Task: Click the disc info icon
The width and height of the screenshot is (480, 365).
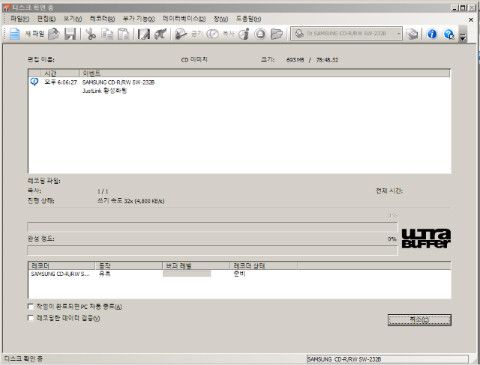Action: (x=244, y=34)
